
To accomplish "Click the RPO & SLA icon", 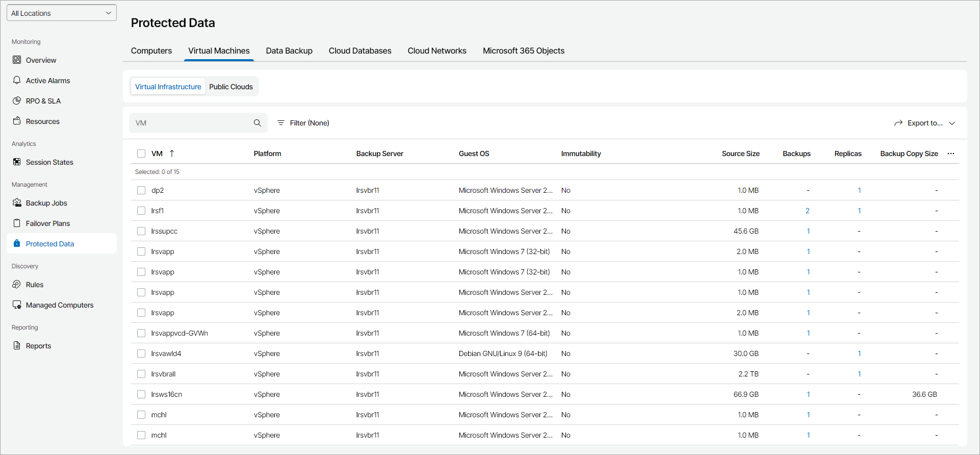I will coord(17,100).
